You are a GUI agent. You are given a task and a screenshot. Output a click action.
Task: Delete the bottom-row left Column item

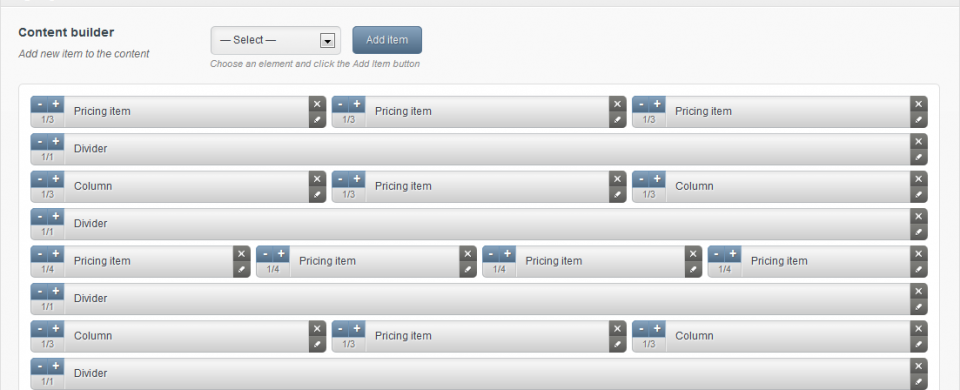pos(317,328)
